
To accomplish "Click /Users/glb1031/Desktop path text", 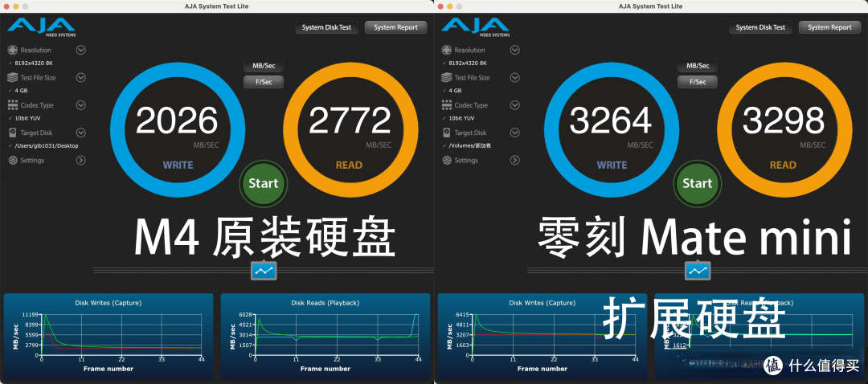I will (47, 146).
